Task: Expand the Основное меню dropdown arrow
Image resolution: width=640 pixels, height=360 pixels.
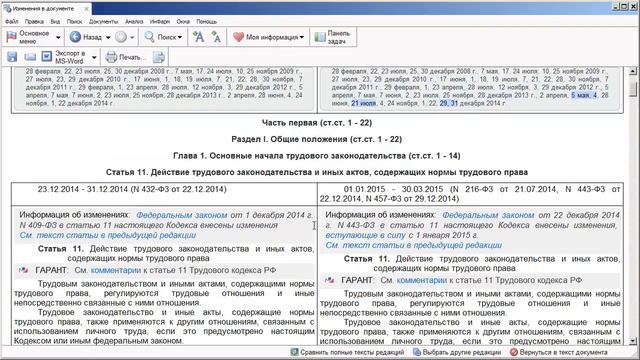Action: click(58, 38)
